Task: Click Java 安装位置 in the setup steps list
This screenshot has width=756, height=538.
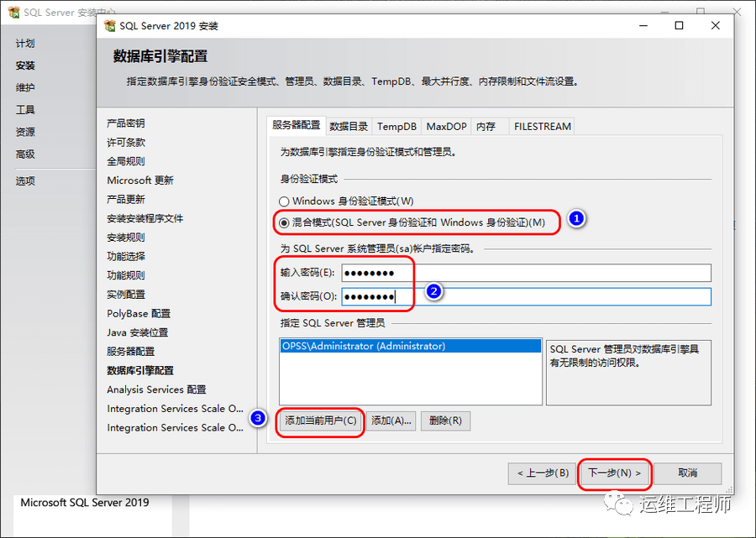Action: coord(138,332)
